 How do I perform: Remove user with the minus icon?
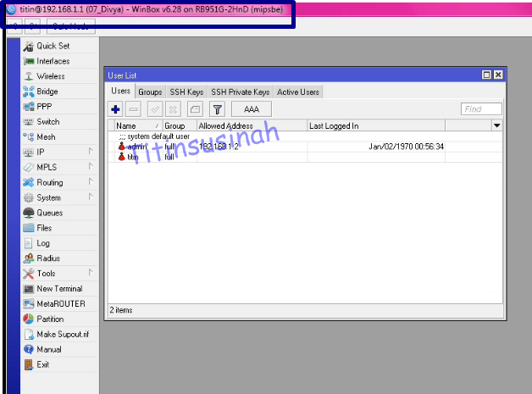tap(133, 109)
